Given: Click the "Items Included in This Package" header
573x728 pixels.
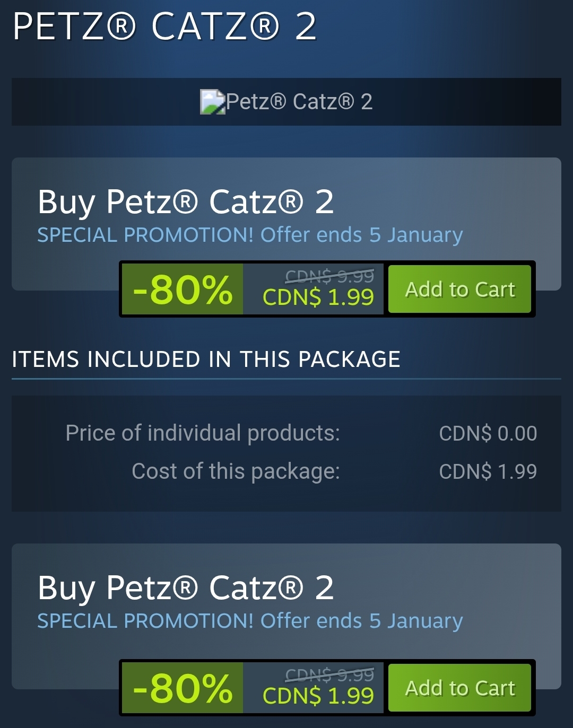Looking at the screenshot, I should click(x=206, y=359).
